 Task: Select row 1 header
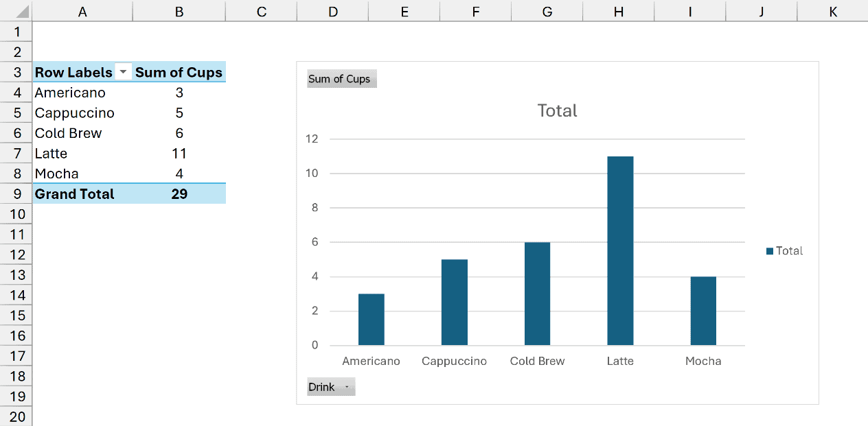pos(16,32)
